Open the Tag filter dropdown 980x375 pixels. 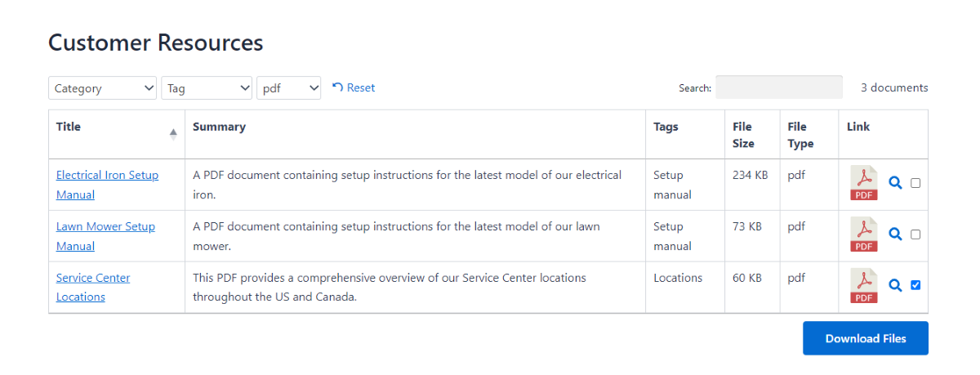tap(207, 88)
